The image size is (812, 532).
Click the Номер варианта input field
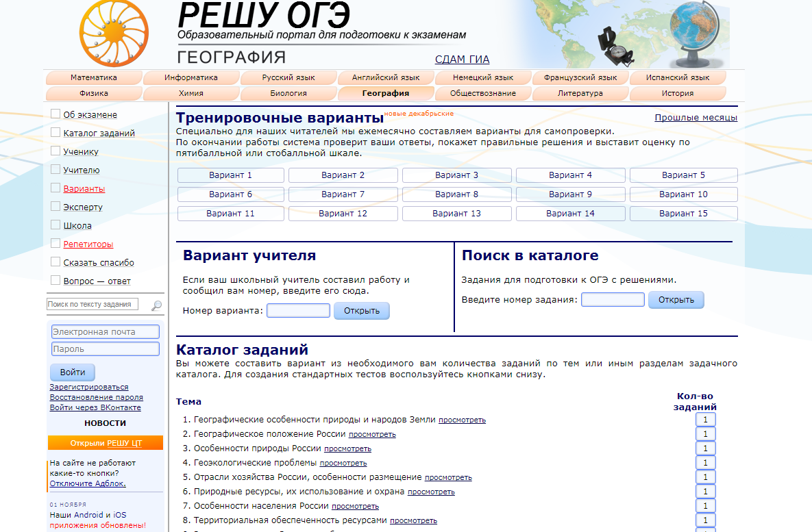298,311
